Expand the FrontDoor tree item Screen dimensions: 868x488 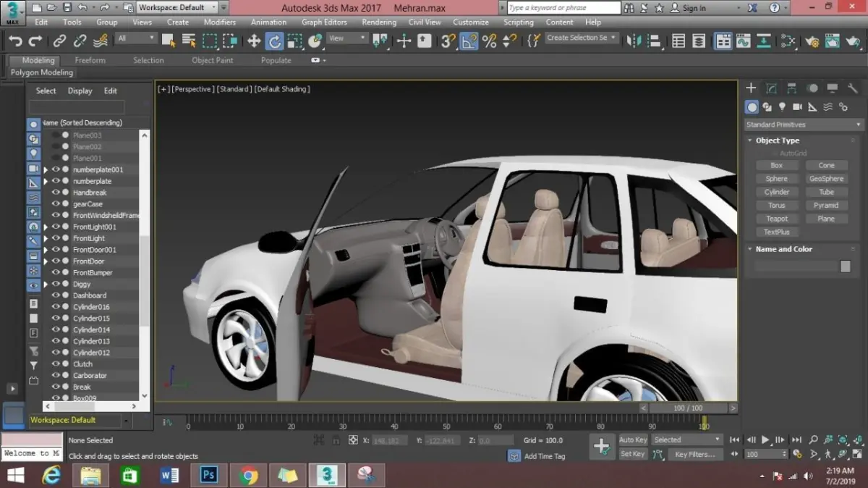46,261
